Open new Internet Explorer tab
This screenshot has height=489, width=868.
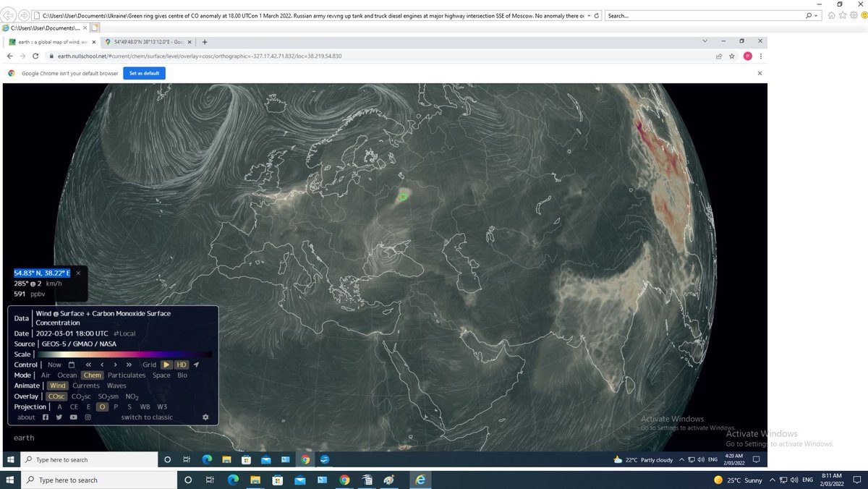[95, 27]
